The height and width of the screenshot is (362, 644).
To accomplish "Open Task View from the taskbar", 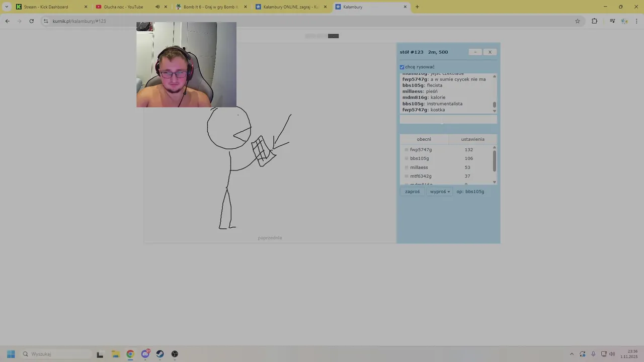I will pyautogui.click(x=100, y=354).
